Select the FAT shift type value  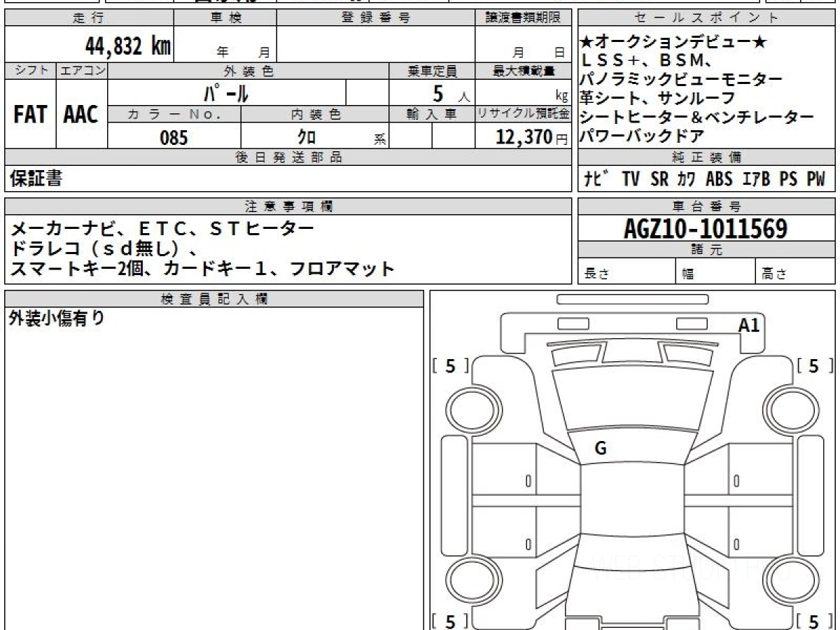coord(30,115)
